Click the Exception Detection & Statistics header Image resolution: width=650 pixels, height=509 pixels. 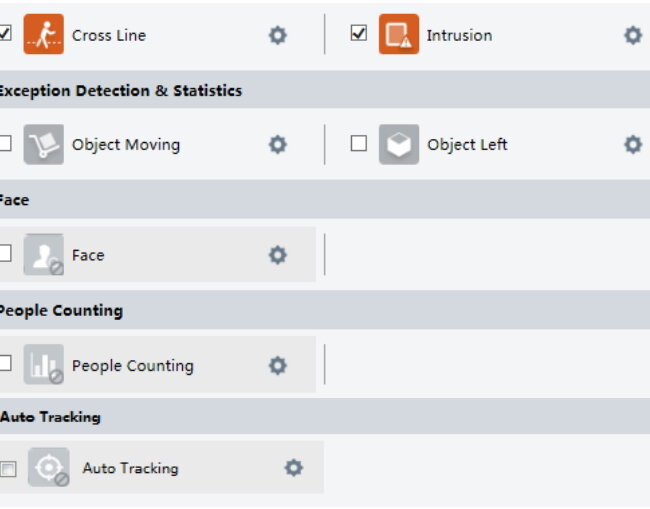[121, 90]
